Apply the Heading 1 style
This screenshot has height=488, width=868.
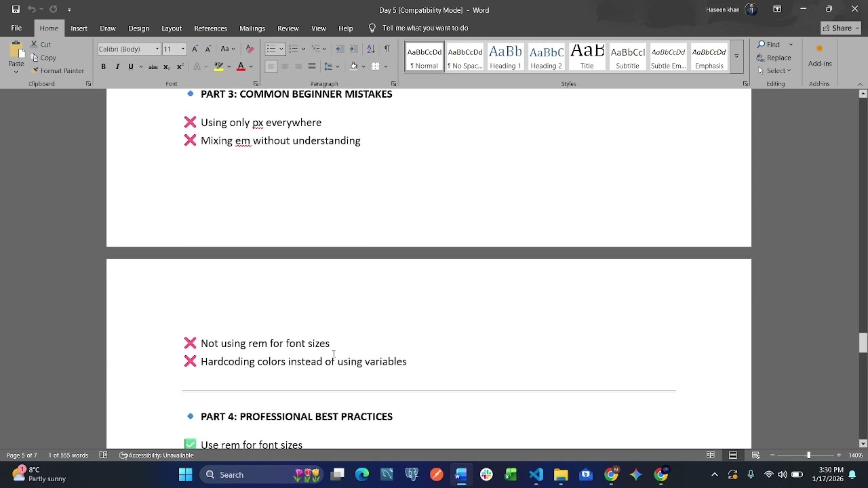point(505,57)
